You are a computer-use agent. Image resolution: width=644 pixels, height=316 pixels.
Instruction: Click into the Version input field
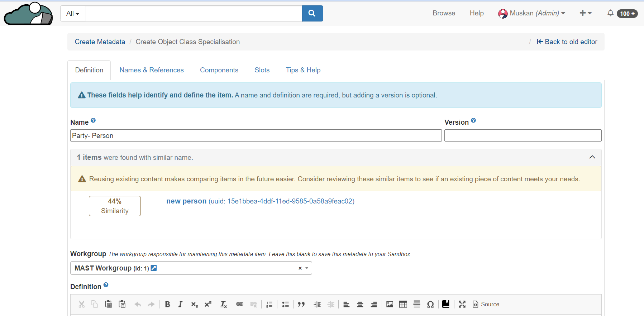(523, 135)
